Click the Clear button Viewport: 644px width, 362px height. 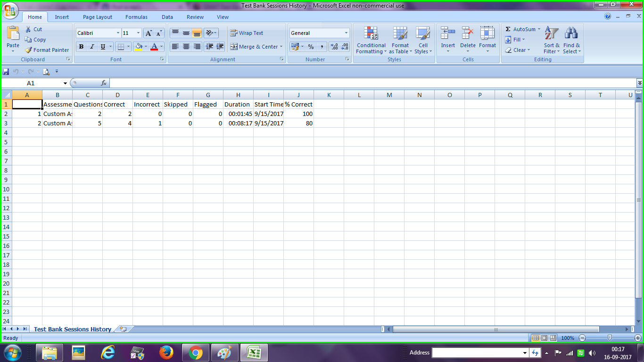click(518, 50)
